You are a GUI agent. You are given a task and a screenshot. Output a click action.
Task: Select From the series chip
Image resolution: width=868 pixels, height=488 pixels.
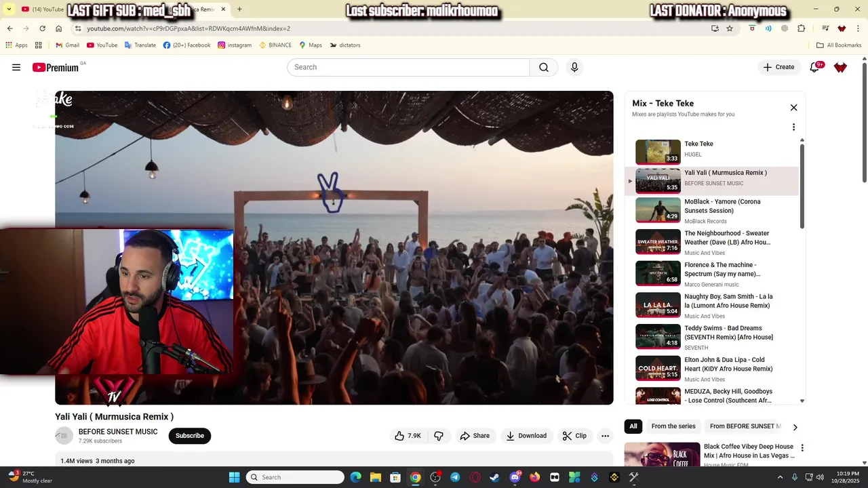point(673,426)
